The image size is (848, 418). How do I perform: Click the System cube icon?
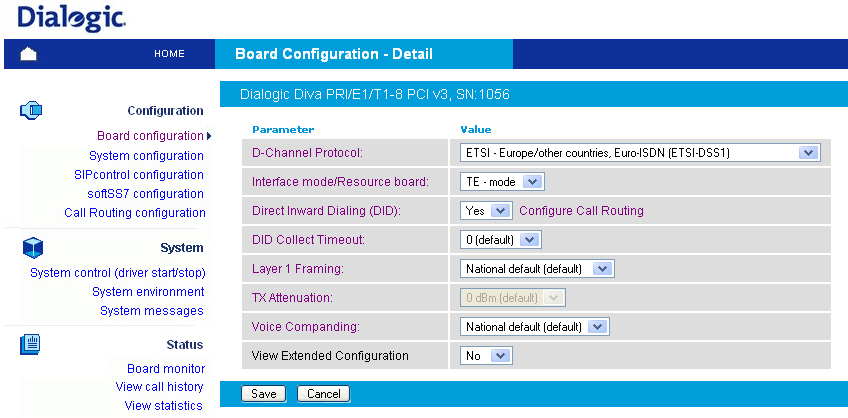[x=32, y=248]
